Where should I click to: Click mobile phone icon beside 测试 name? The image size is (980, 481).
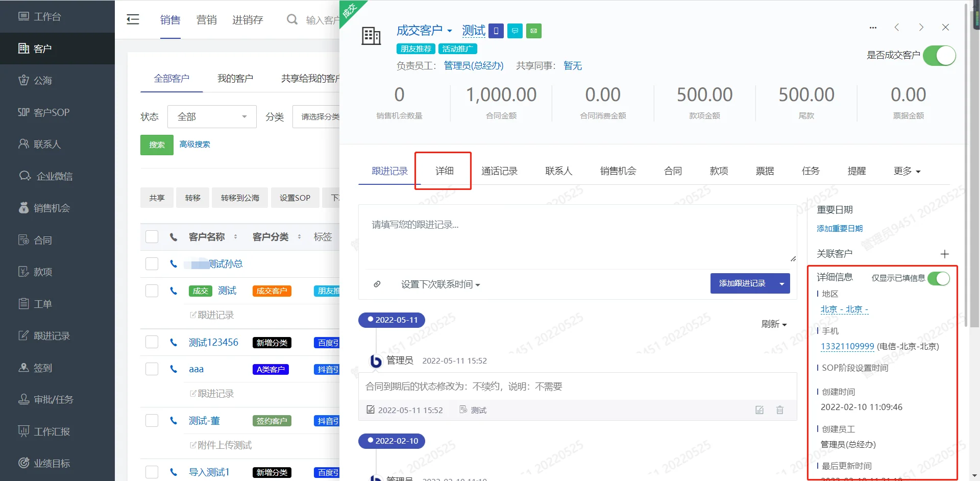coord(496,31)
